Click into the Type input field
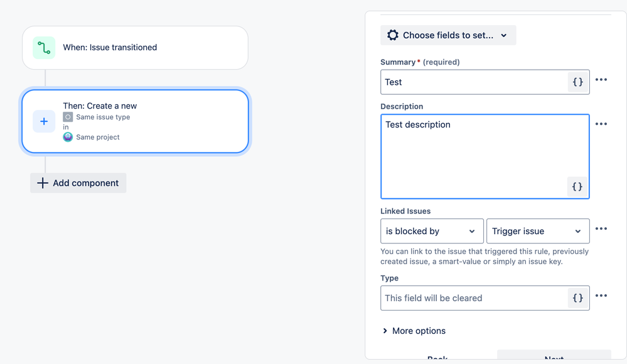The height and width of the screenshot is (364, 627). 474,298
